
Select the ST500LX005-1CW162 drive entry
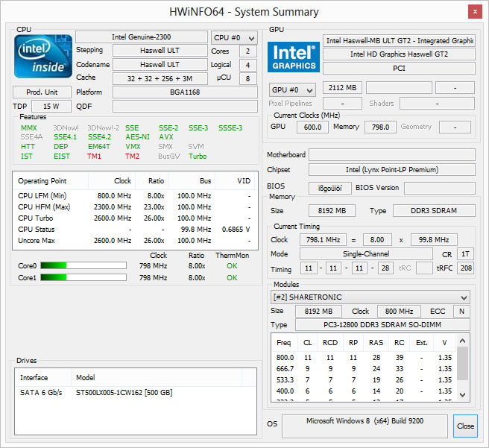tap(136, 393)
